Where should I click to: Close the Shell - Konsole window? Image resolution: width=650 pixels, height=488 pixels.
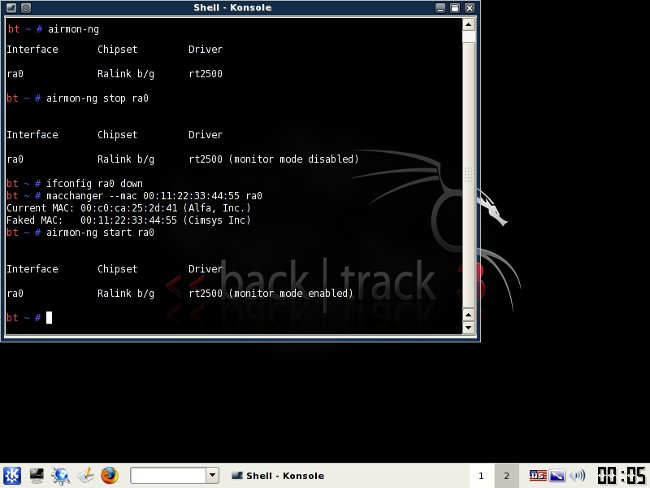coord(469,8)
